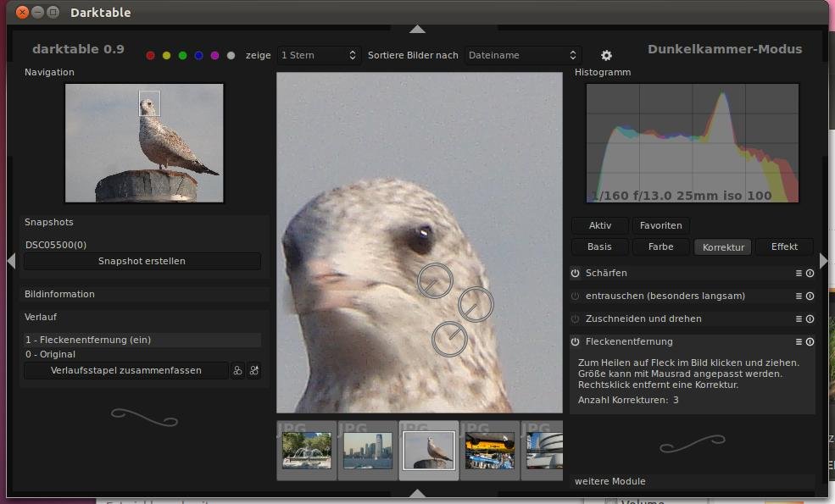The width and height of the screenshot is (835, 504).
Task: Disable the Fleckenentfernung module power switch
Action: point(575,342)
